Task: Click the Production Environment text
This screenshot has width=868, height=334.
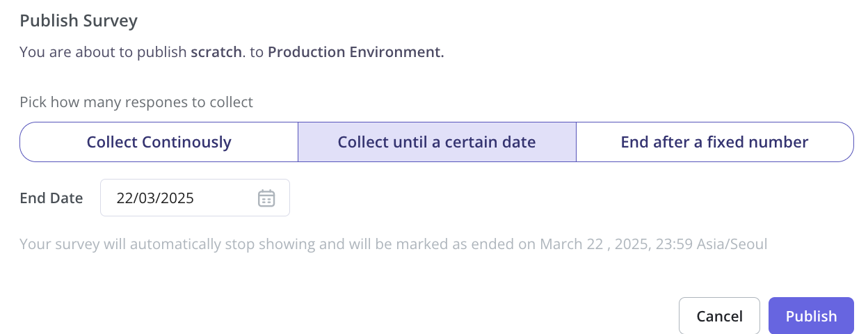Action: tap(355, 52)
